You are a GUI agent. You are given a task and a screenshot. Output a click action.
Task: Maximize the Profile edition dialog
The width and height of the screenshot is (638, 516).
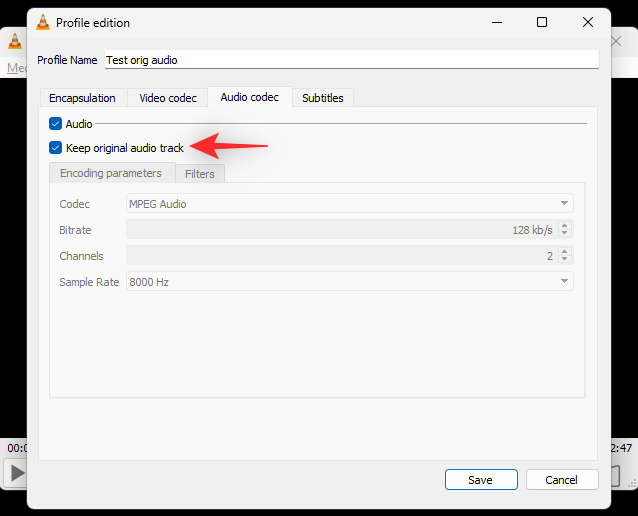coord(542,22)
